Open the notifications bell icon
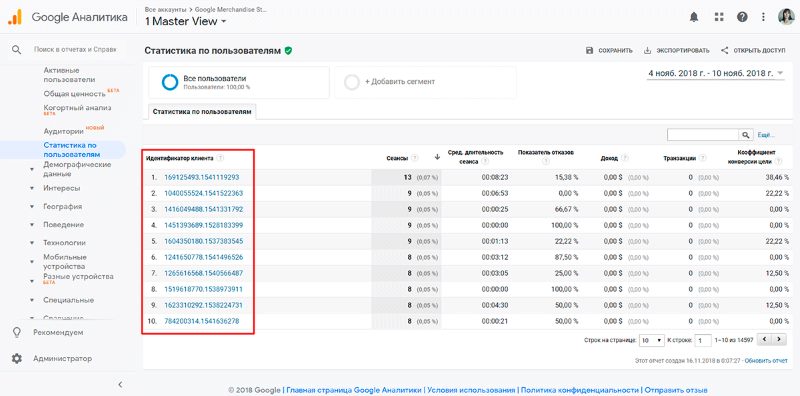The width and height of the screenshot is (800, 396). coord(694,17)
